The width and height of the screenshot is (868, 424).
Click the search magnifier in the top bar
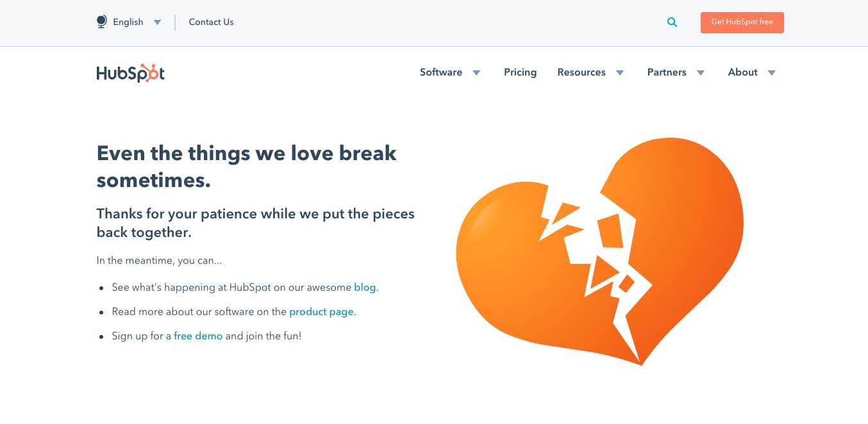(672, 22)
